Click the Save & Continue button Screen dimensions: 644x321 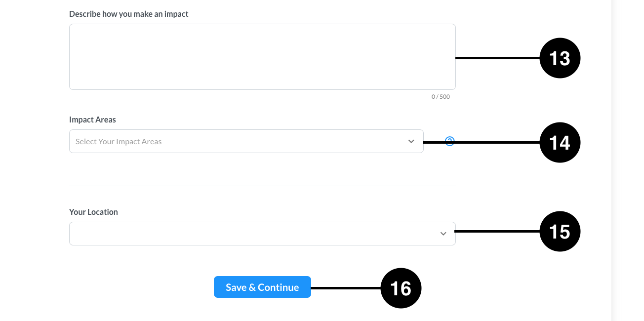pyautogui.click(x=262, y=287)
